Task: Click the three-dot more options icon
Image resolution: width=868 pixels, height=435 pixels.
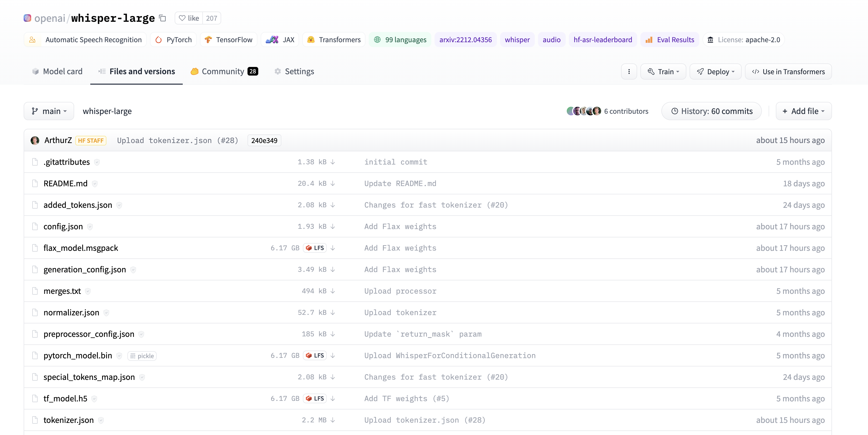Action: [x=629, y=72]
